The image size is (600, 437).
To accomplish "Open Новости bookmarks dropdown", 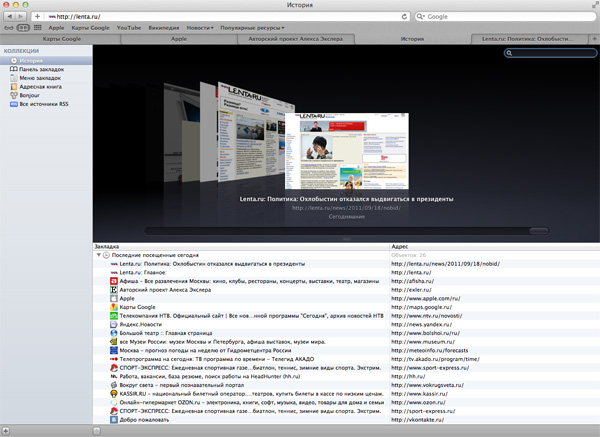I will 200,28.
